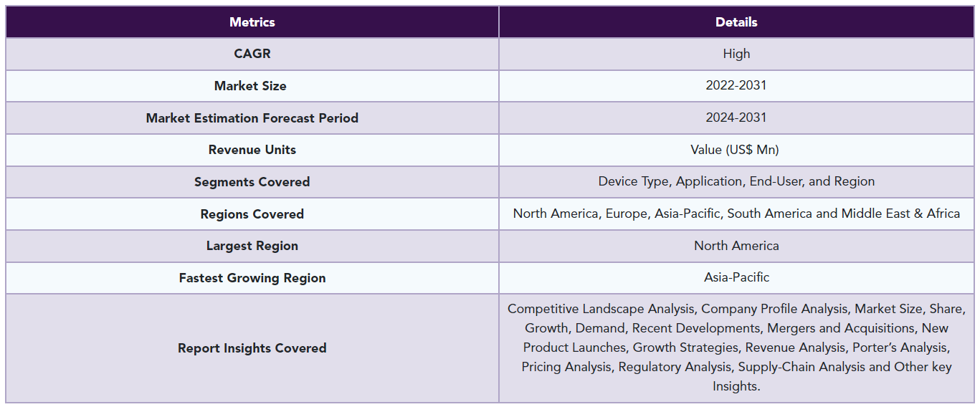The height and width of the screenshot is (412, 980).
Task: Click the Device Type, Application segments text
Action: (736, 181)
